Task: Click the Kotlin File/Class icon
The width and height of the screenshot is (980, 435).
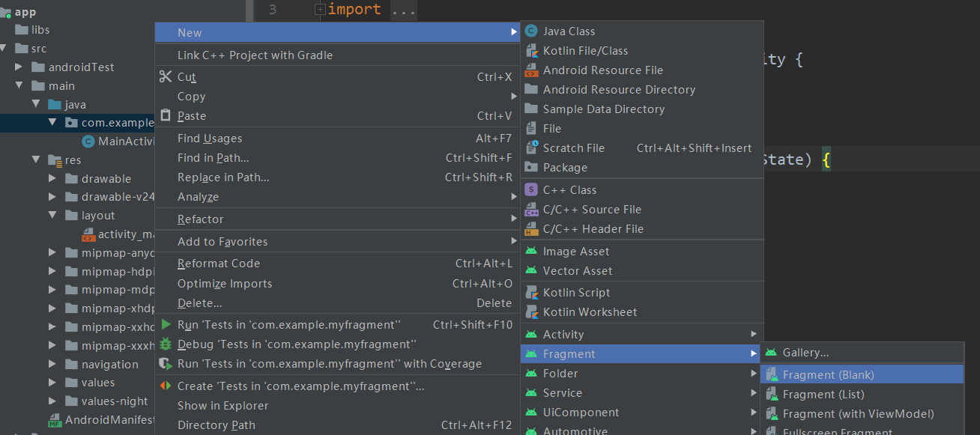Action: tap(531, 51)
